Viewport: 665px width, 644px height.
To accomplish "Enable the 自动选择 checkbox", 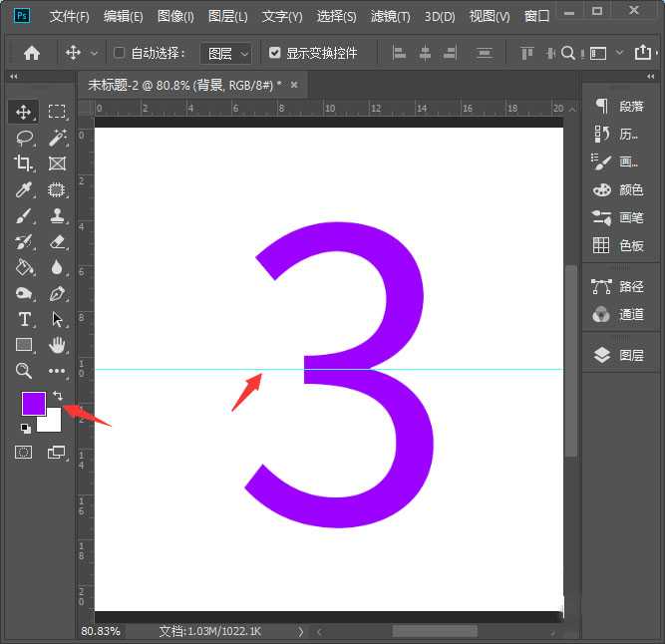I will point(120,53).
